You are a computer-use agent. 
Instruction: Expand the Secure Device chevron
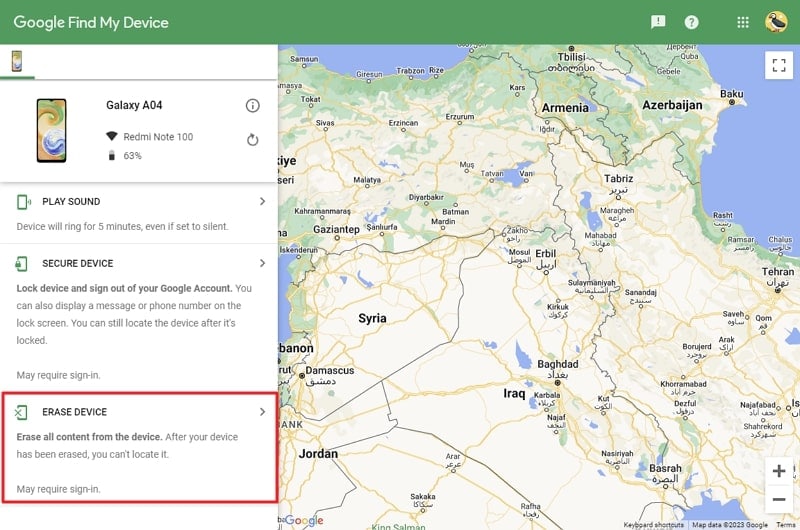[262, 263]
